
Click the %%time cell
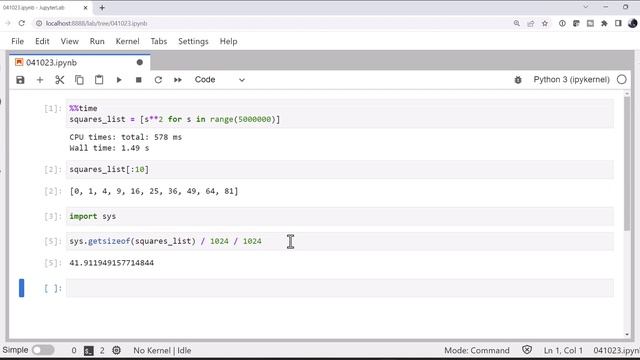(x=340, y=113)
